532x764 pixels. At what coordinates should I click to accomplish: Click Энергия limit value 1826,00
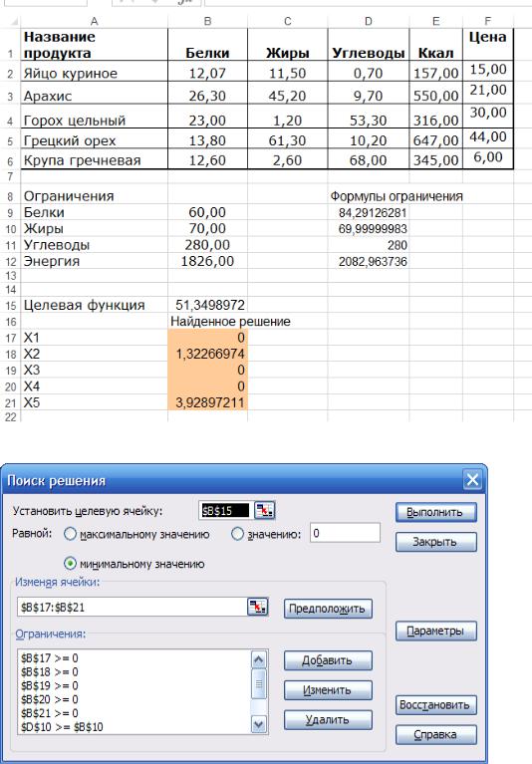207,261
